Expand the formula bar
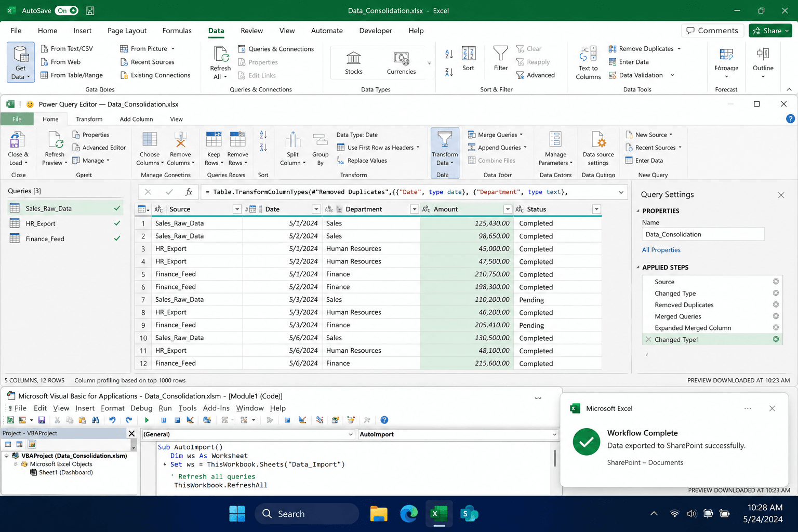The height and width of the screenshot is (532, 798). tap(621, 192)
